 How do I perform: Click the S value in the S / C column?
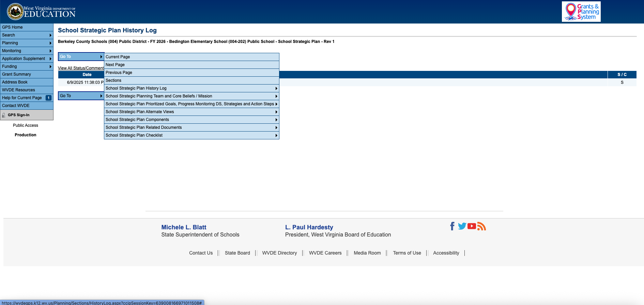coord(622,82)
